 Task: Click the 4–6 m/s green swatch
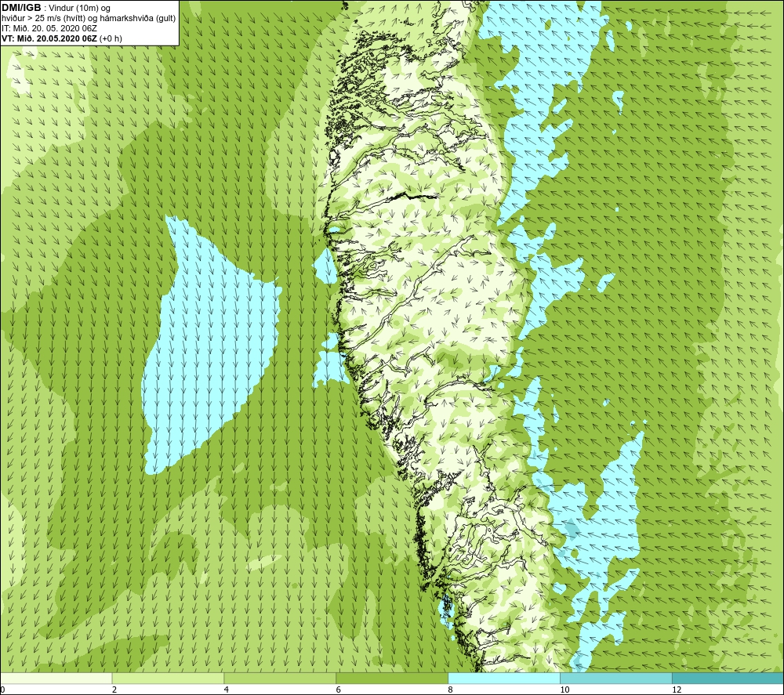(x=280, y=679)
